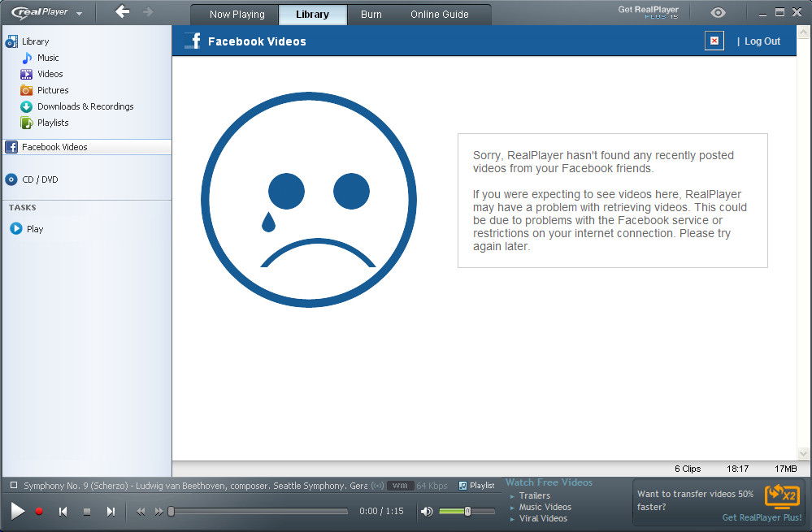Stop playback

[87, 512]
